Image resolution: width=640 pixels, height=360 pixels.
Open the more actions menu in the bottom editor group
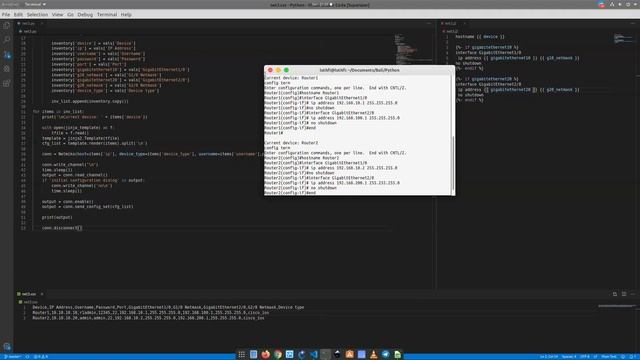pyautogui.click(x=633, y=294)
